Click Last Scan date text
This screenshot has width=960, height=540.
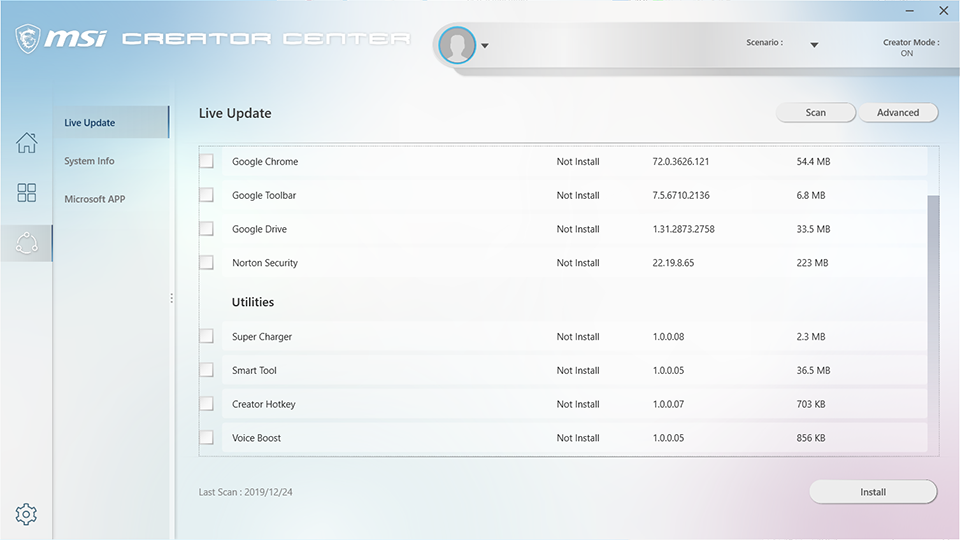coord(246,492)
